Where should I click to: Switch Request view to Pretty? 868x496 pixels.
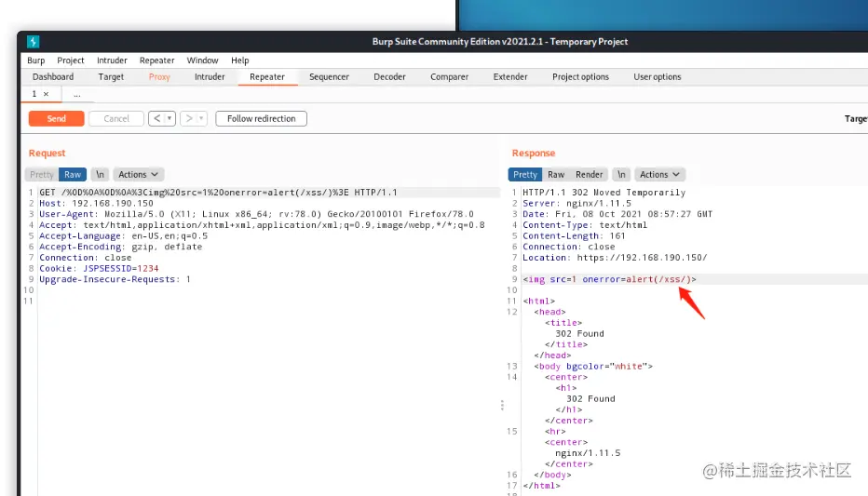[x=42, y=174]
